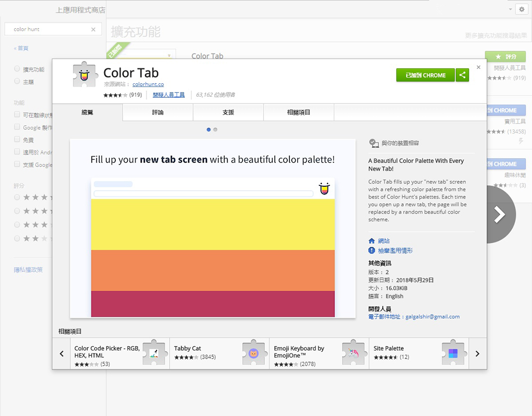
Task: Close the Color Tab detail dialog
Action: pos(478,67)
